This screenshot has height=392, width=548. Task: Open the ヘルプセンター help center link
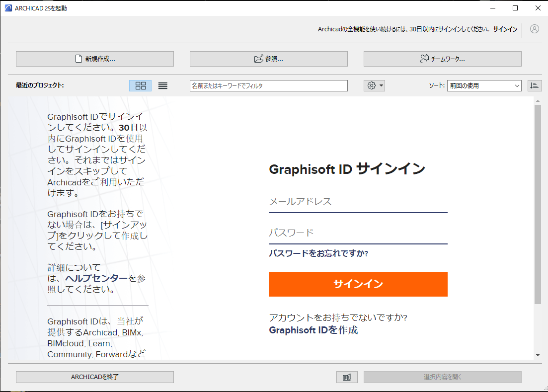click(x=96, y=278)
